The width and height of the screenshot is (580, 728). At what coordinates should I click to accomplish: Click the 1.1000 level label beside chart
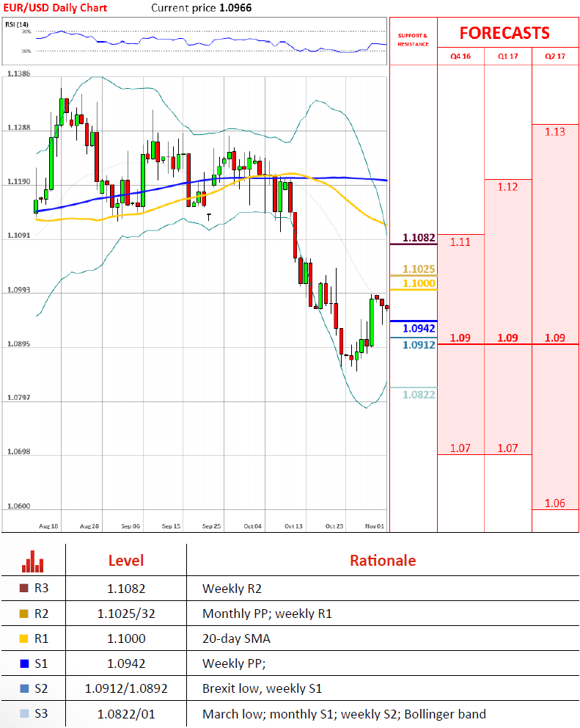(x=419, y=283)
